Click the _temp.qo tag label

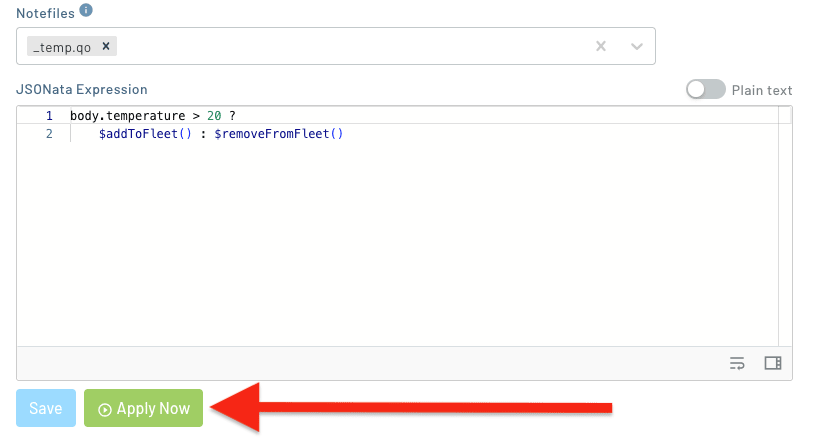(x=62, y=47)
